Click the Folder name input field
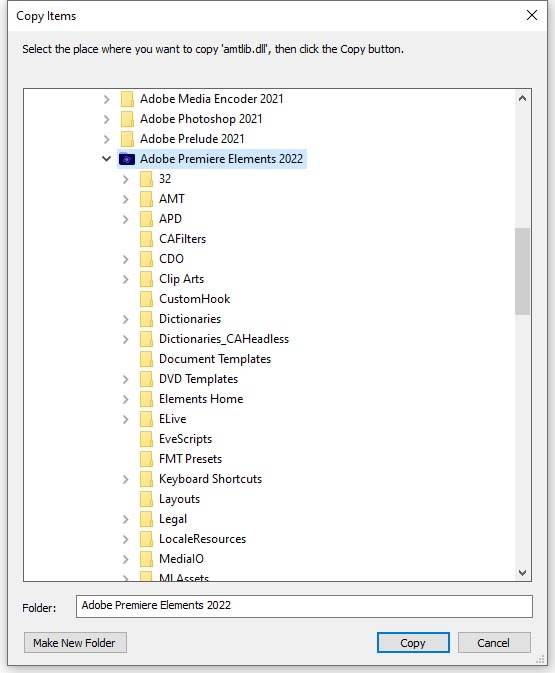Screen dimensions: 555x673 click(x=304, y=606)
